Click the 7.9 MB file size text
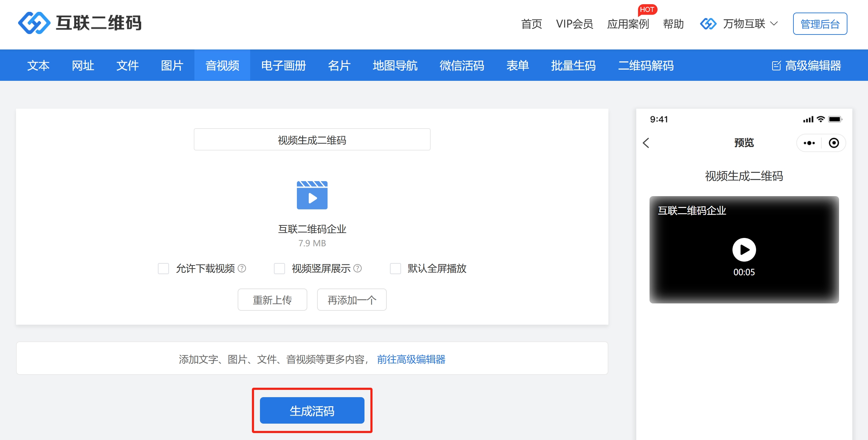The width and height of the screenshot is (868, 440). [312, 243]
